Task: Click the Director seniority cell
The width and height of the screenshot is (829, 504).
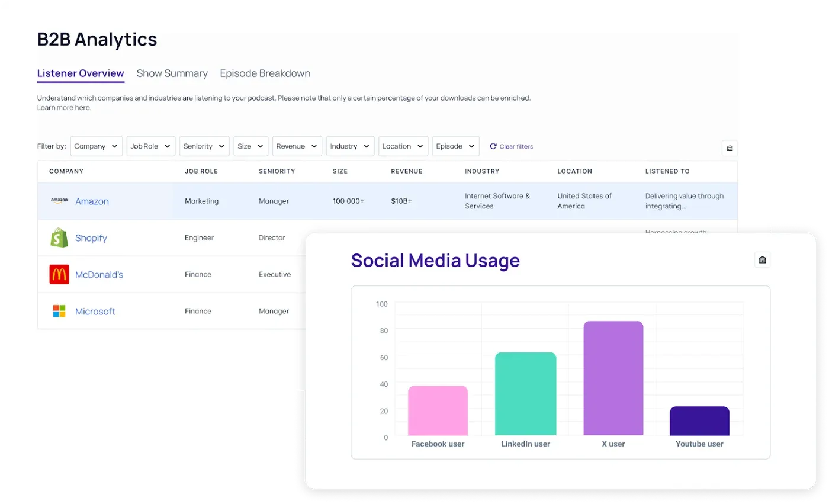Action: point(272,237)
